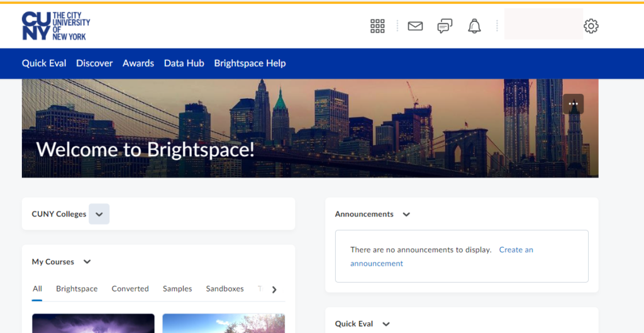Screen dimensions: 644x333
Task: Click the Welcome to Brightspace banner text
Action: [145, 149]
